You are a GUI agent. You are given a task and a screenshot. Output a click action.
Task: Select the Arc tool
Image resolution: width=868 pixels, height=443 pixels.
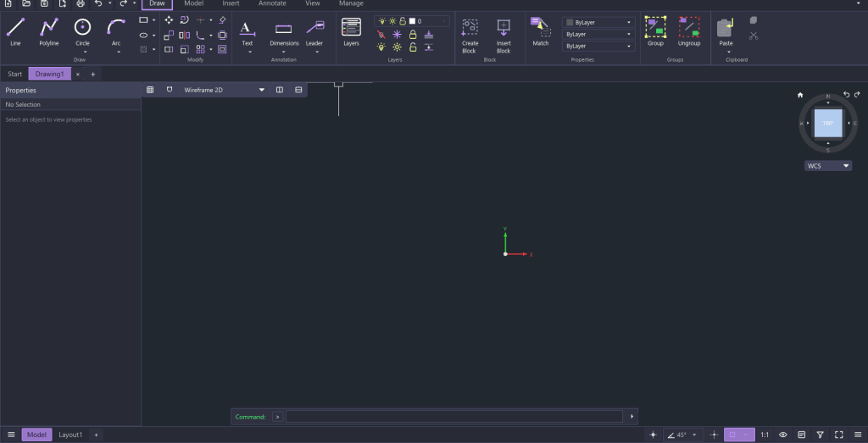(x=115, y=31)
